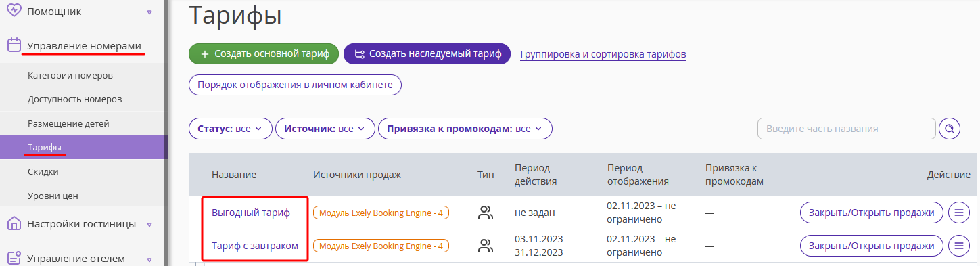Click the search magnifier icon button

coord(950,129)
